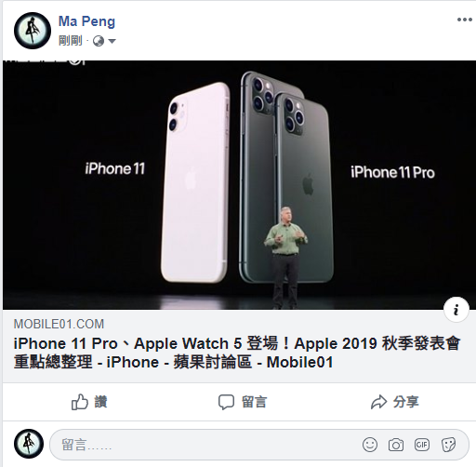
Task: Click the post timestamp 剛剛
Action: pyautogui.click(x=71, y=41)
